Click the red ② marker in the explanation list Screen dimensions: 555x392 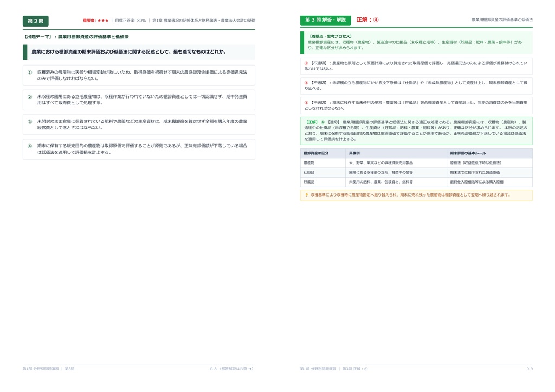coord(306,83)
